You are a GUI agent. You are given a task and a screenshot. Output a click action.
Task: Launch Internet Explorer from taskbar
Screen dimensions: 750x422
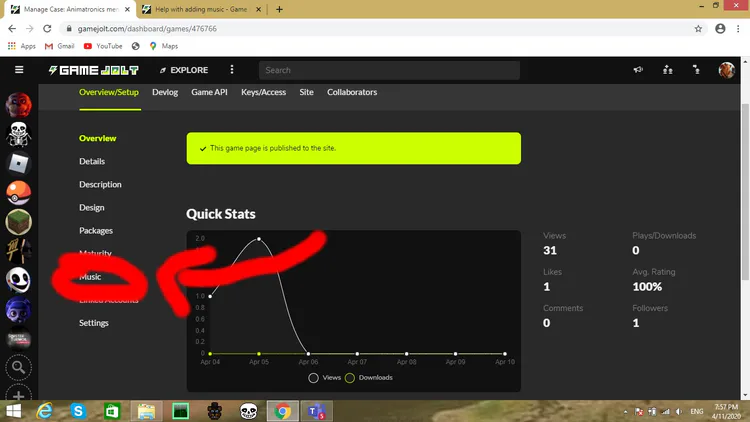[44, 411]
